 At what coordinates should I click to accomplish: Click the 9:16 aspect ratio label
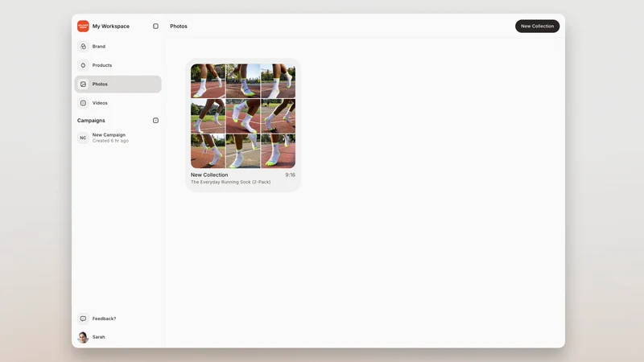pos(291,175)
